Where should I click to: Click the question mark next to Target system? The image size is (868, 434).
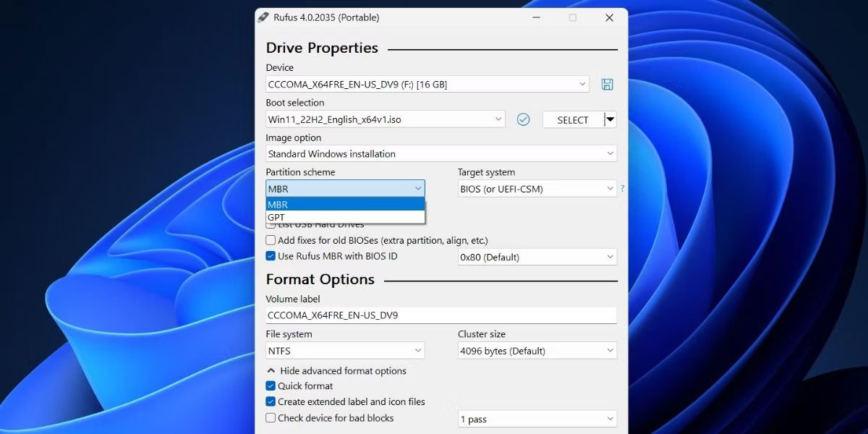(x=622, y=188)
